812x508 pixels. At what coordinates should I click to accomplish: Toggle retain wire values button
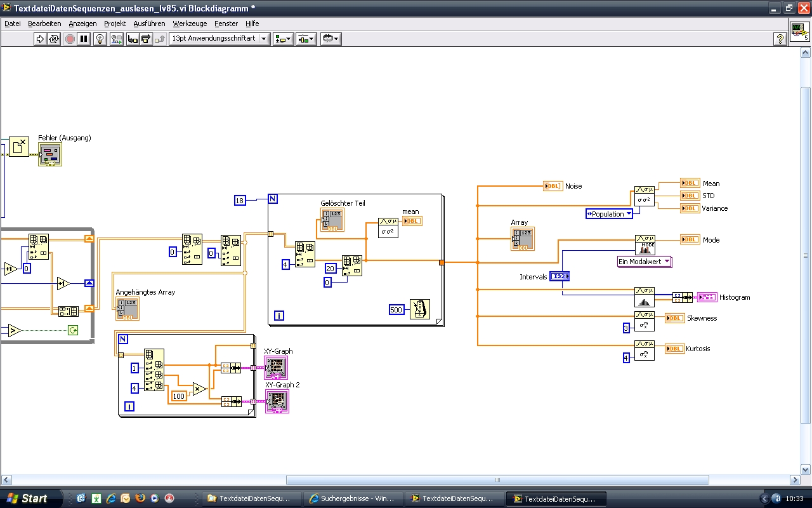point(116,39)
